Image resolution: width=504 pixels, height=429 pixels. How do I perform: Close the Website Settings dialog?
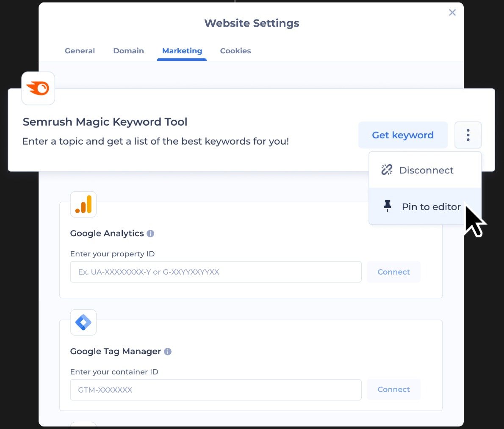pos(452,13)
